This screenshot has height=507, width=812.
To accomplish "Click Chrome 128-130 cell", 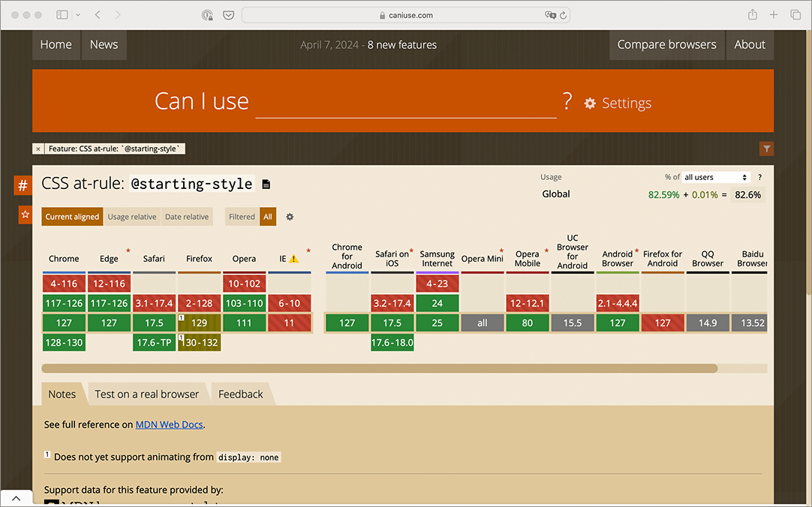I will 65,343.
